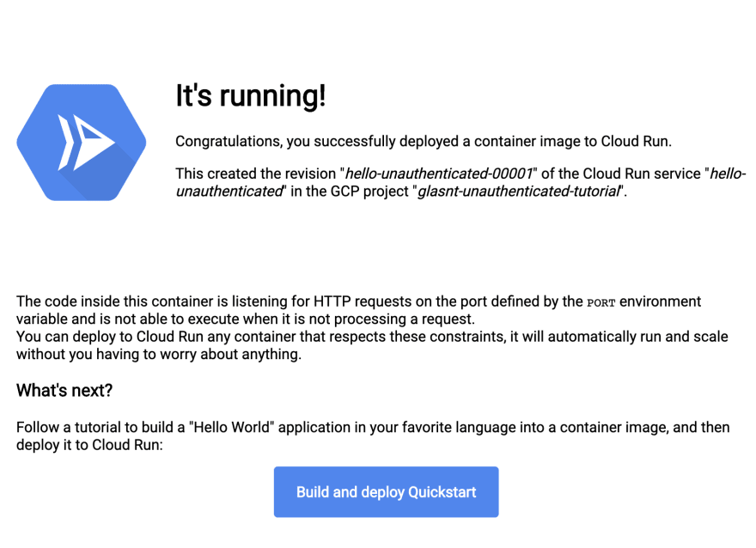
Task: Click the monospace PORT variable text
Action: pyautogui.click(x=601, y=303)
